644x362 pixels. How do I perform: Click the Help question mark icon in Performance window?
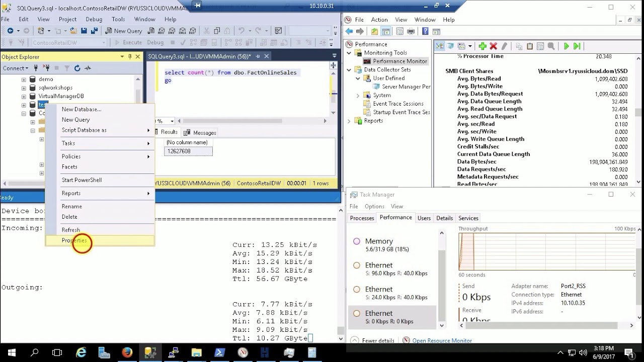[x=425, y=31]
